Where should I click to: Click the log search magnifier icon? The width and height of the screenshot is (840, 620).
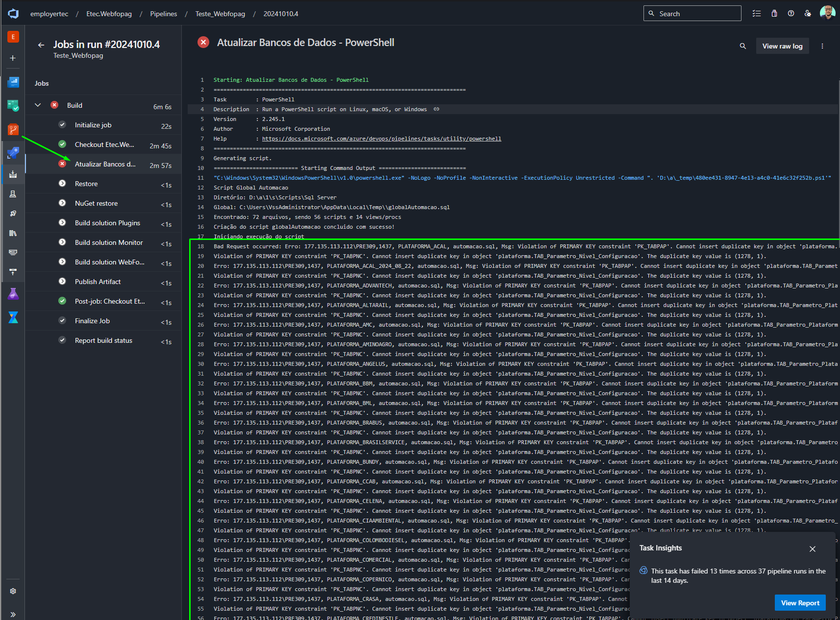[743, 46]
